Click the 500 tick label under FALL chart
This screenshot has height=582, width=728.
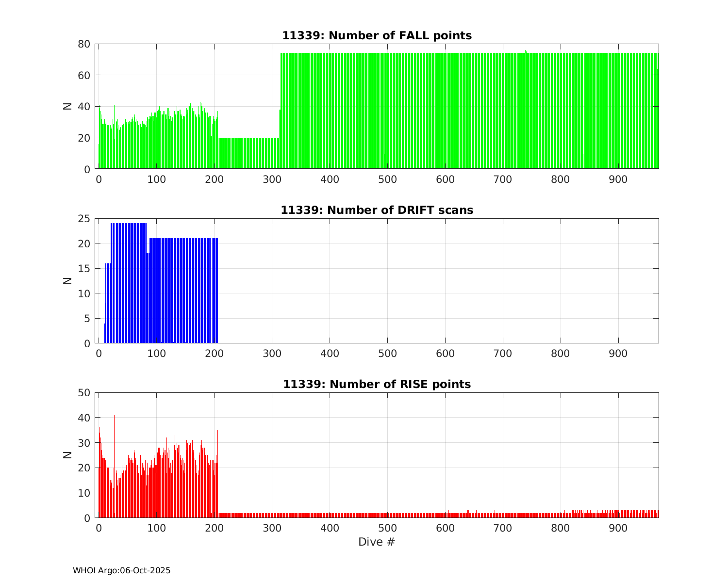pyautogui.click(x=387, y=179)
